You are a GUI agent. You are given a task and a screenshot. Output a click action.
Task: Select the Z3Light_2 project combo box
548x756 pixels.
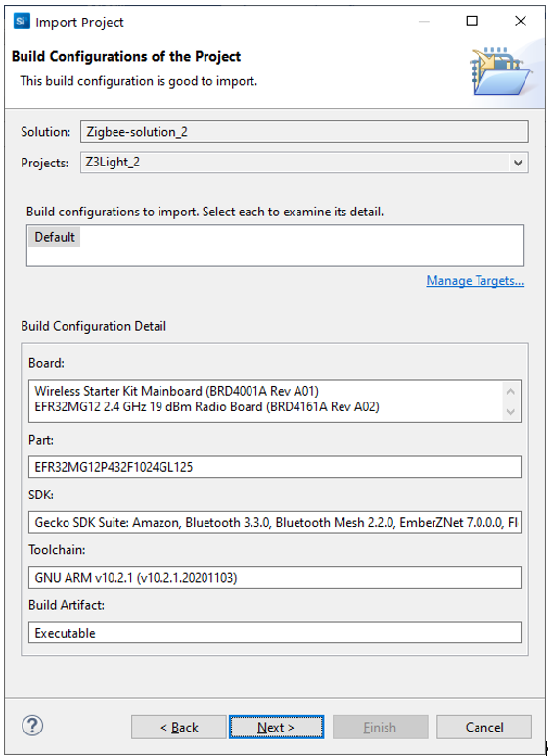click(x=304, y=163)
